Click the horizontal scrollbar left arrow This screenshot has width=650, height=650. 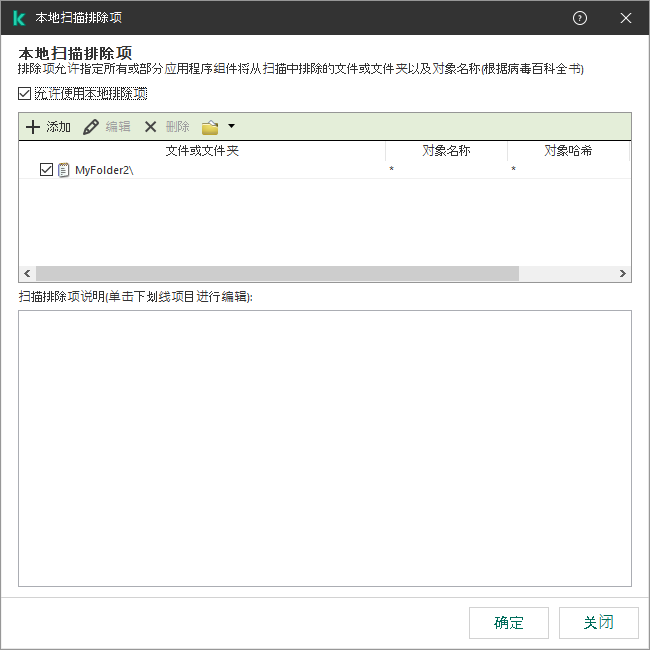(x=27, y=274)
